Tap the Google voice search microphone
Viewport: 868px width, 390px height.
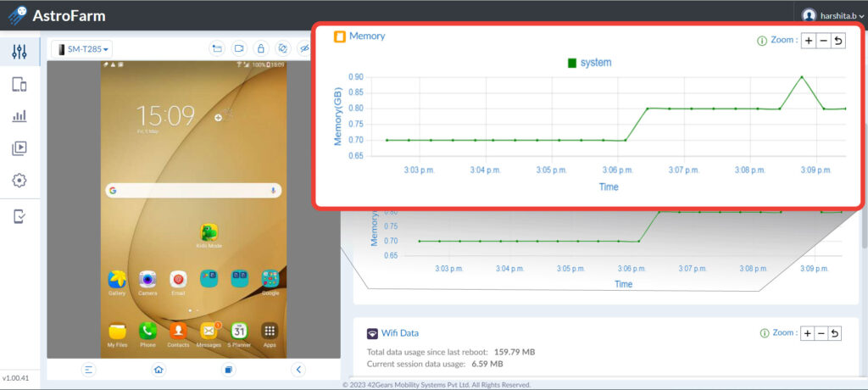273,191
